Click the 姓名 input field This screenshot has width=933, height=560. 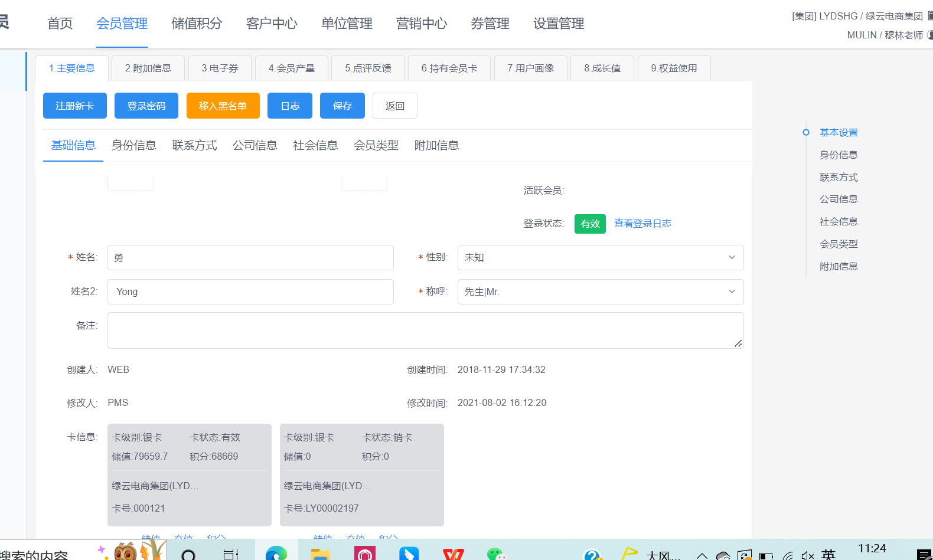tap(250, 257)
